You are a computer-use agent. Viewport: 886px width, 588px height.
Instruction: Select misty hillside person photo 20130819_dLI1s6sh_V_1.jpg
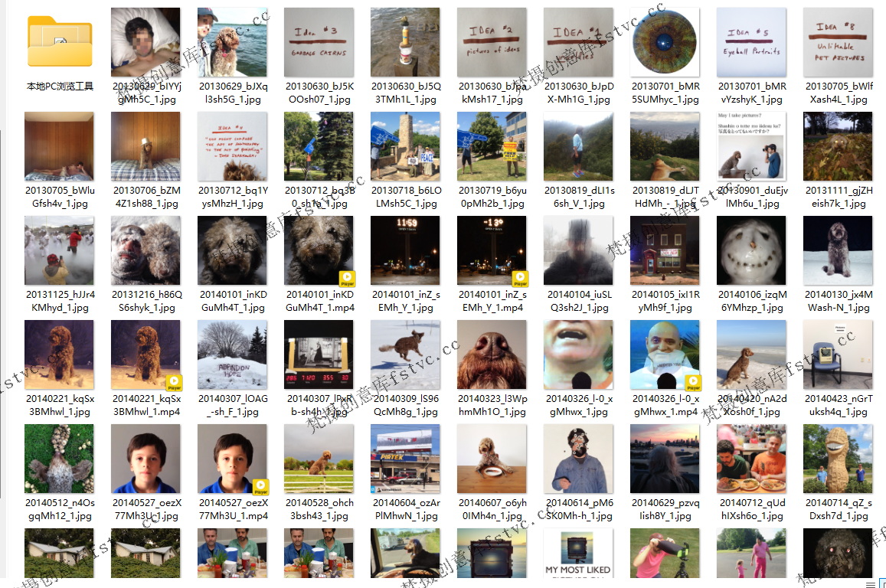[578, 145]
